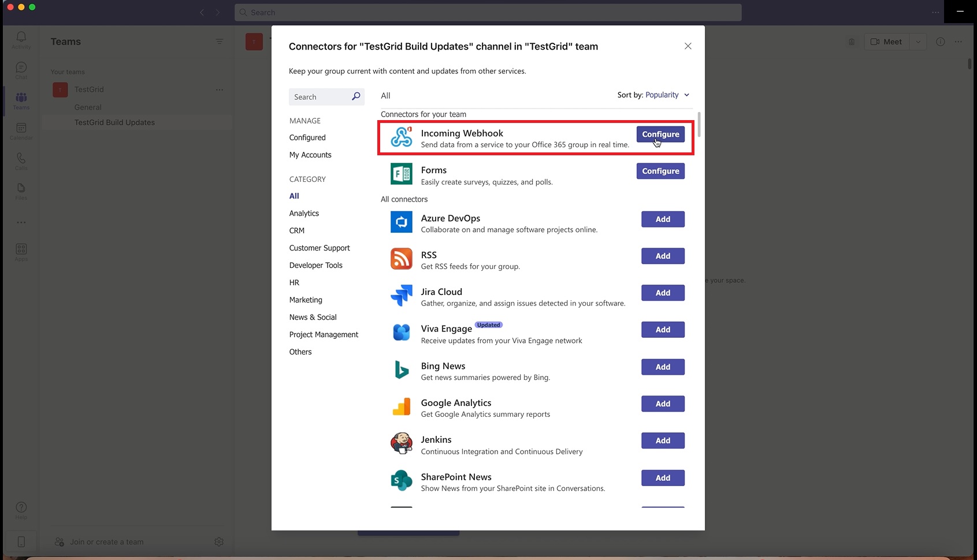Image resolution: width=977 pixels, height=560 pixels.
Task: Click the Forms connector icon
Action: [x=401, y=174]
